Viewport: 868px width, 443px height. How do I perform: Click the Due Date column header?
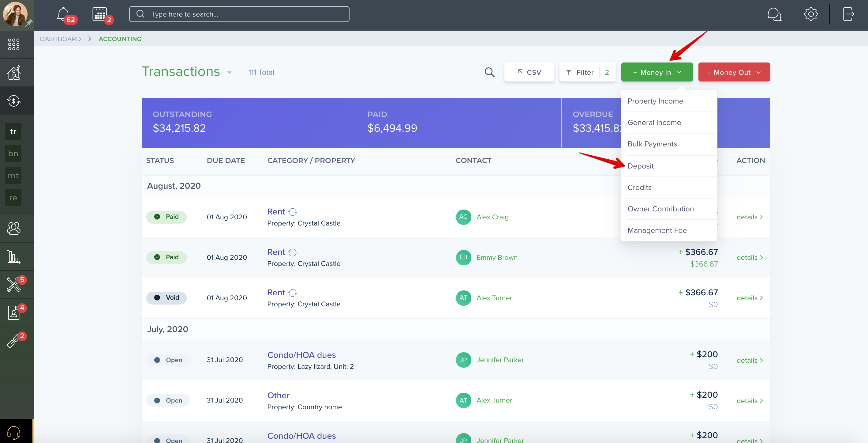coord(226,161)
